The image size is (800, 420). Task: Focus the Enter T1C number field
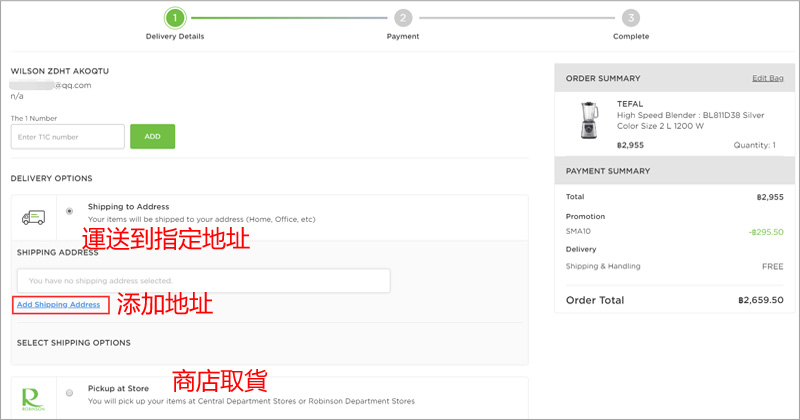pyautogui.click(x=67, y=136)
